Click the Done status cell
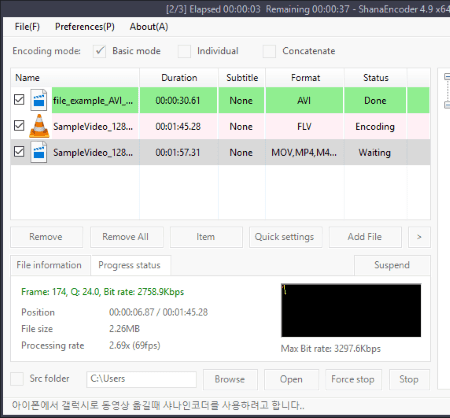The width and height of the screenshot is (450, 418). pos(375,100)
